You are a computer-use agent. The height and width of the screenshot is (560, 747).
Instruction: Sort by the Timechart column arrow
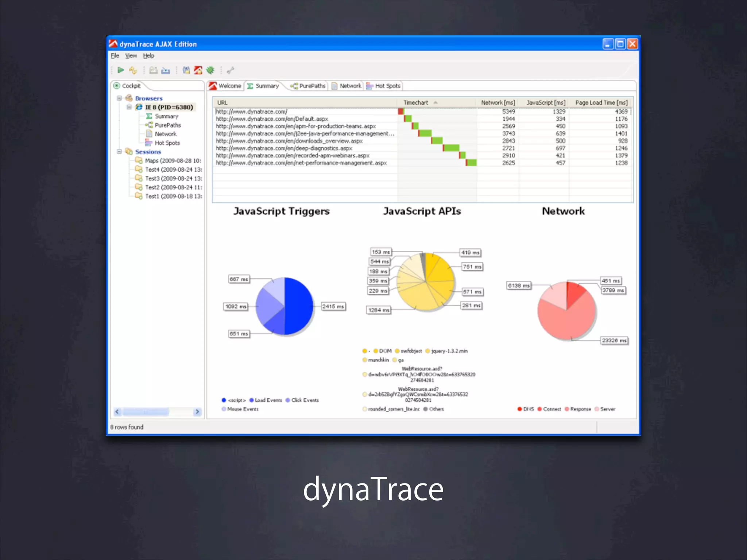pos(436,103)
